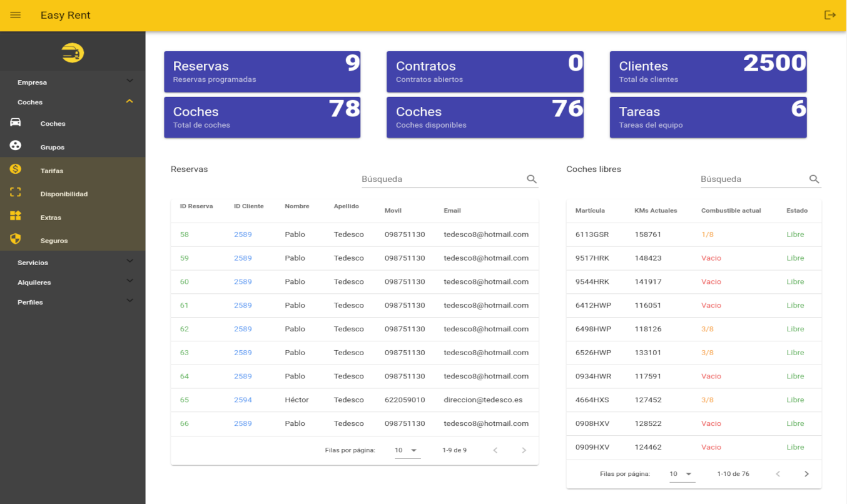Click the logout icon in header
The height and width of the screenshot is (504, 847).
coord(830,15)
